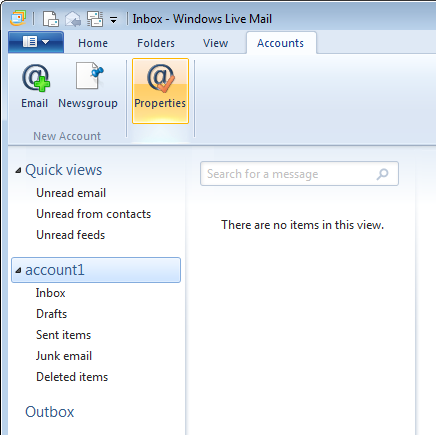436x435 pixels.
Task: Open the Deleted items folder
Action: point(72,377)
